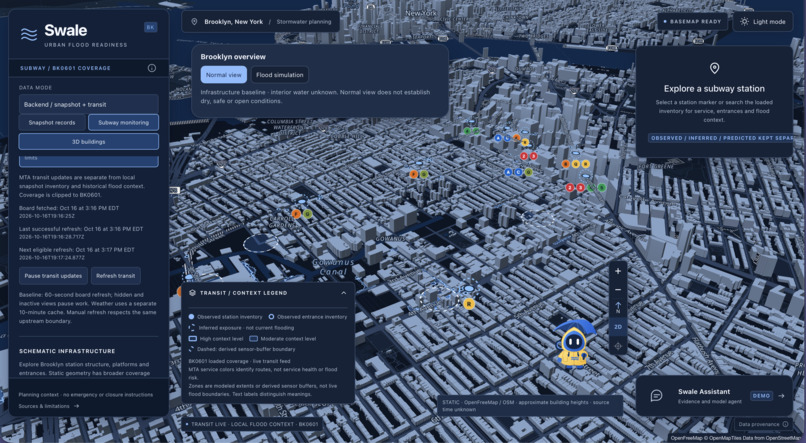Open the Swale Assistant panel
The height and width of the screenshot is (443, 806).
tap(714, 396)
